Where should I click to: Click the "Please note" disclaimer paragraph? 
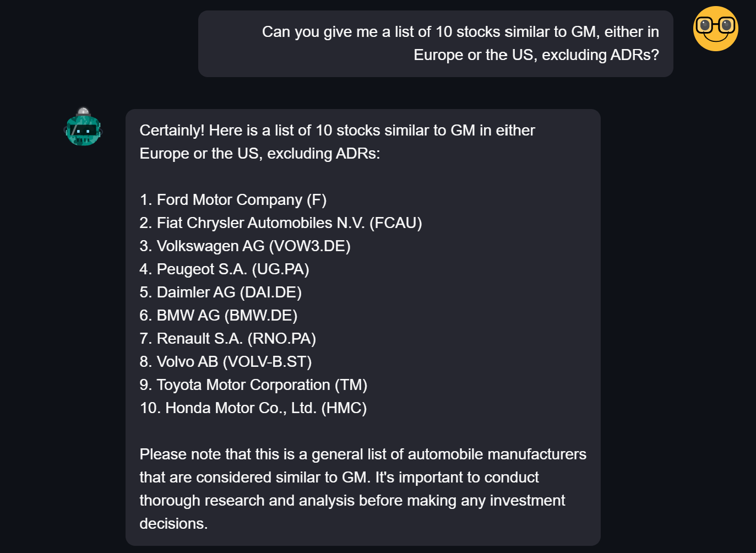(362, 478)
